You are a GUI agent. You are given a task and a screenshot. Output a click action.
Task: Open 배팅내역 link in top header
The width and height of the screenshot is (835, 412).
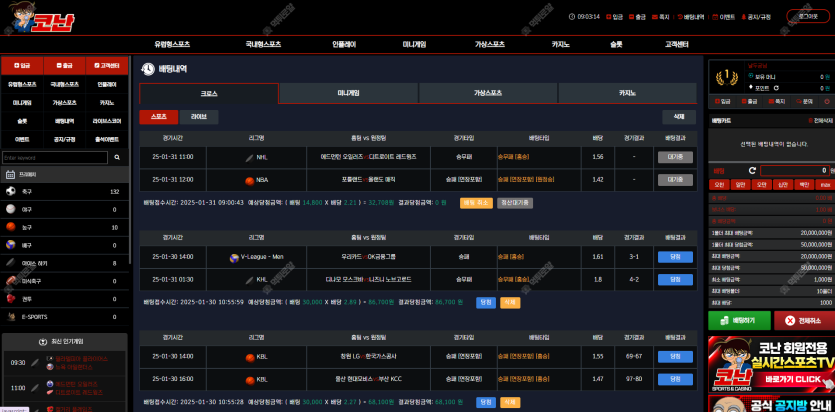coord(690,17)
